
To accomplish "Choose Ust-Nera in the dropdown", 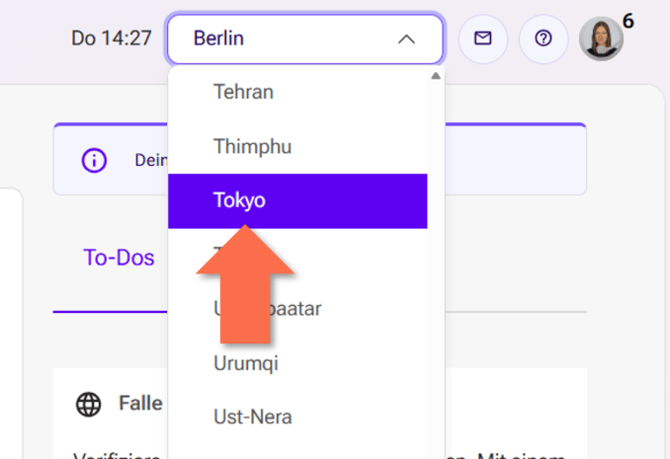I will pos(252,416).
